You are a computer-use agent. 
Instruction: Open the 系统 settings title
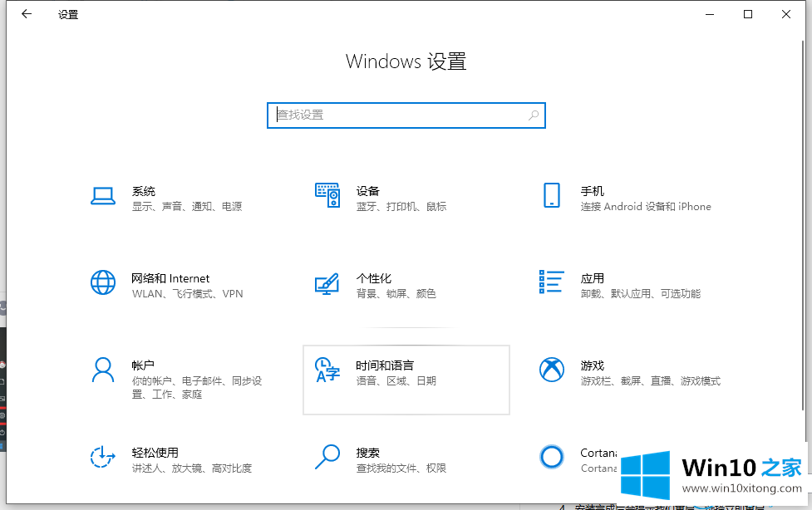point(144,191)
